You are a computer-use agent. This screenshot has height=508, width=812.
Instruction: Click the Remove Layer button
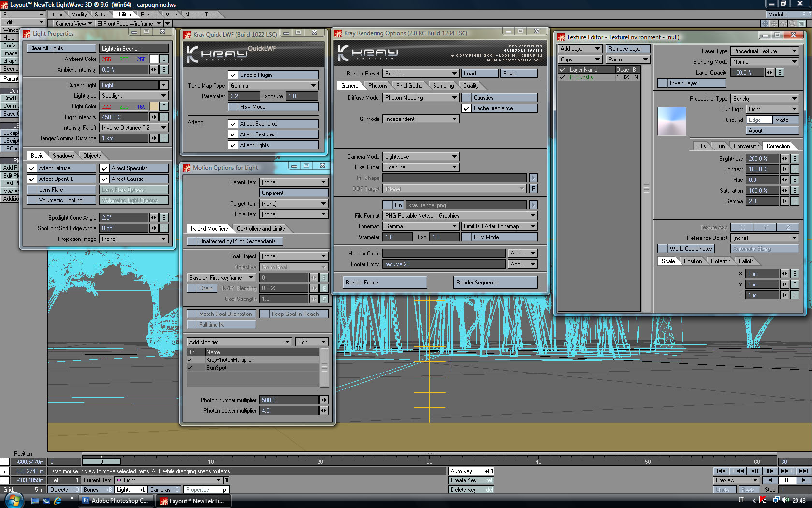pyautogui.click(x=627, y=49)
